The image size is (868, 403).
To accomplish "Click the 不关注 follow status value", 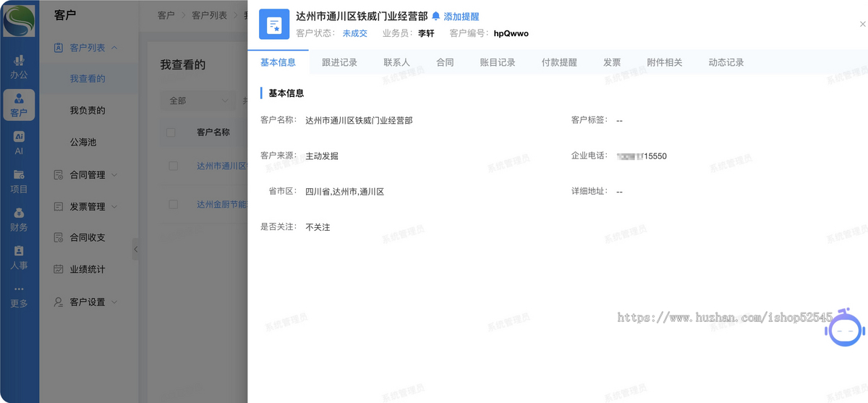I will [318, 227].
